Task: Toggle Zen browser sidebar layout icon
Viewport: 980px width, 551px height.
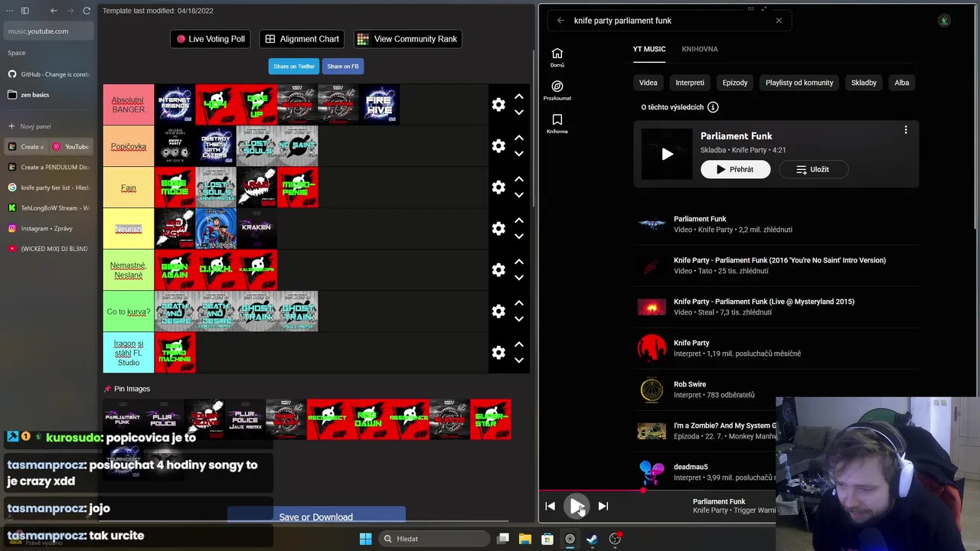Action: [24, 11]
